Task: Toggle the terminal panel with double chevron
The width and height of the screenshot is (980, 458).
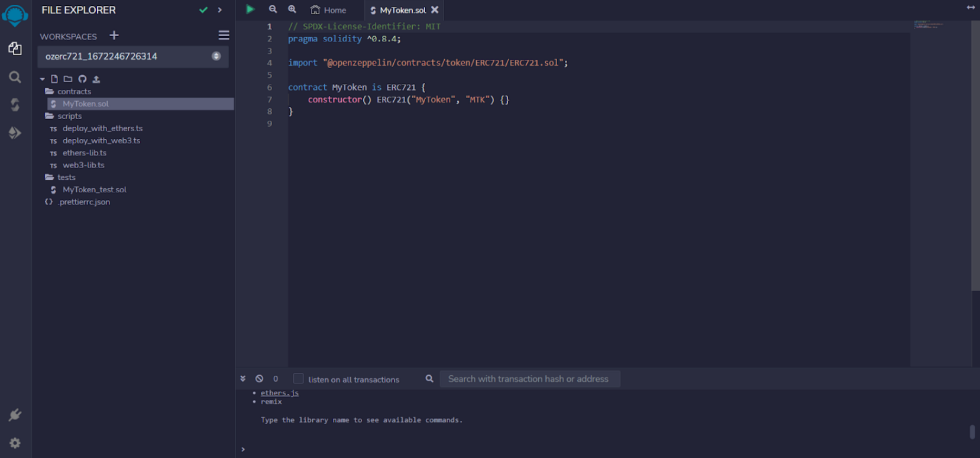Action: pos(242,379)
